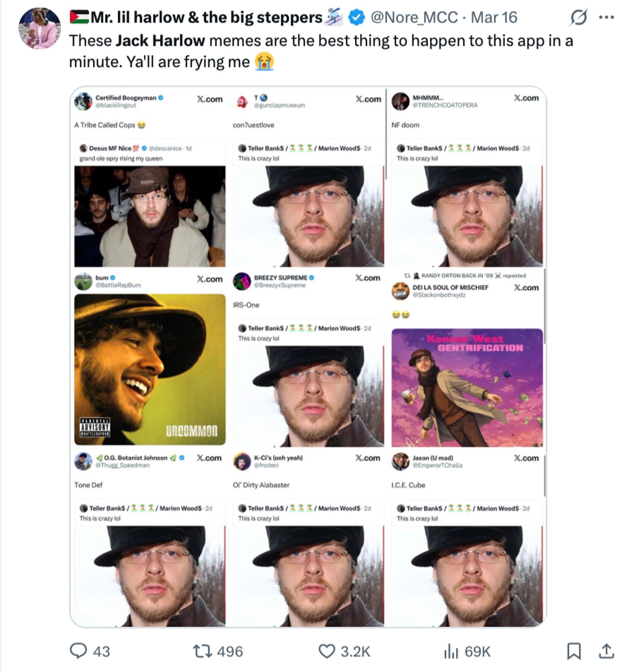Click the Mar 16 timestamp
The height and width of the screenshot is (672, 627).
(x=494, y=17)
